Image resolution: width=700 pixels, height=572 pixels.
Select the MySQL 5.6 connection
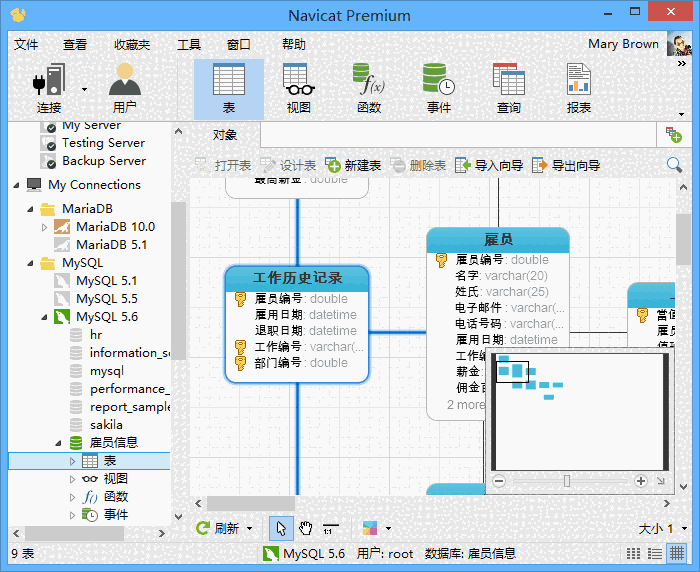[107, 317]
